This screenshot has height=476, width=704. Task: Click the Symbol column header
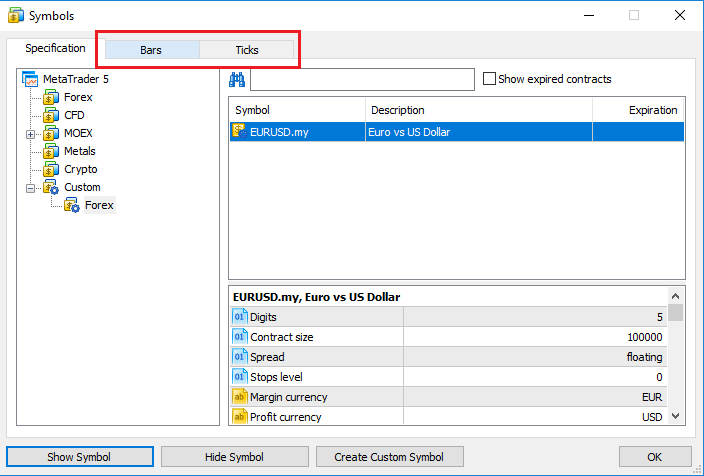point(298,110)
